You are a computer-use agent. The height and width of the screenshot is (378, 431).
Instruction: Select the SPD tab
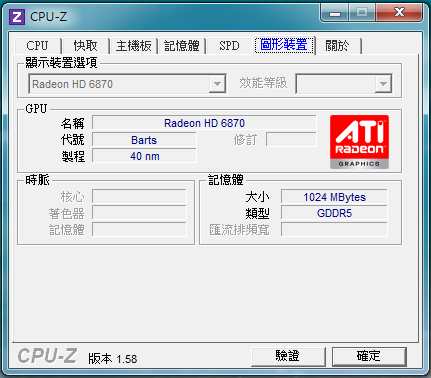pos(229,46)
